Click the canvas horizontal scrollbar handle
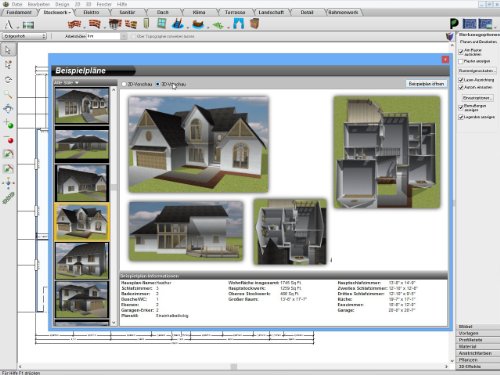500x375 pixels. [x=234, y=367]
